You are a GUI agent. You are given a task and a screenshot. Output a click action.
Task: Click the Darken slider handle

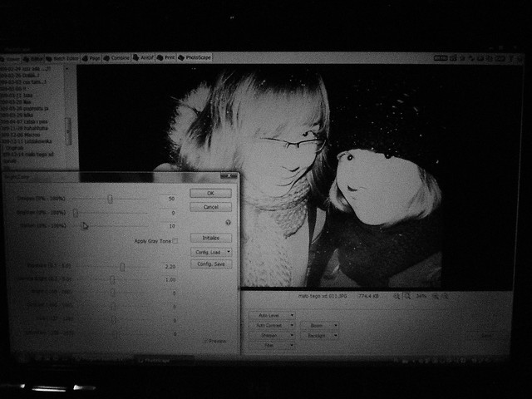point(82,225)
